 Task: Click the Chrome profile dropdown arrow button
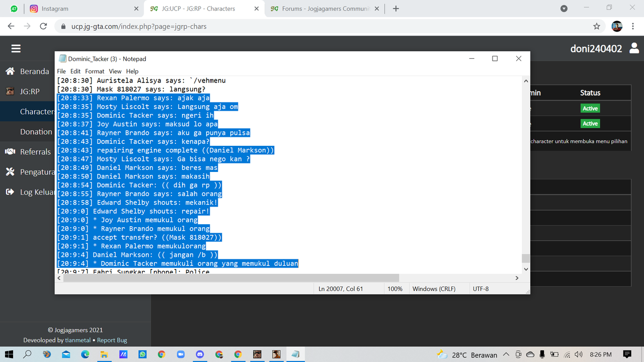[564, 9]
